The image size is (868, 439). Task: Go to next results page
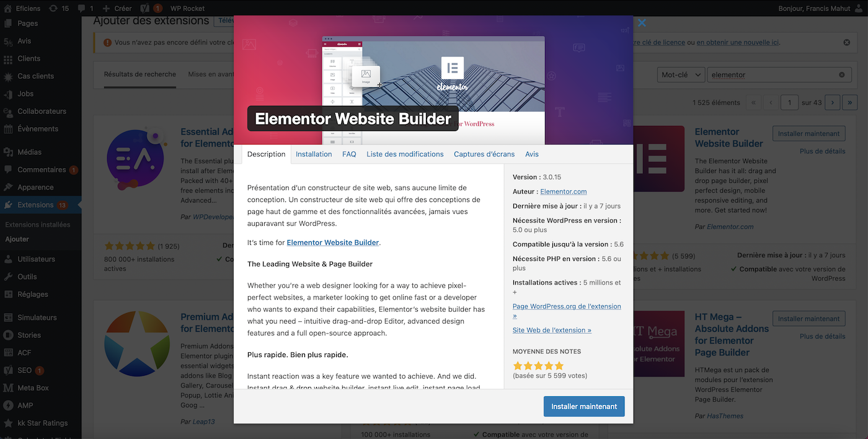832,103
